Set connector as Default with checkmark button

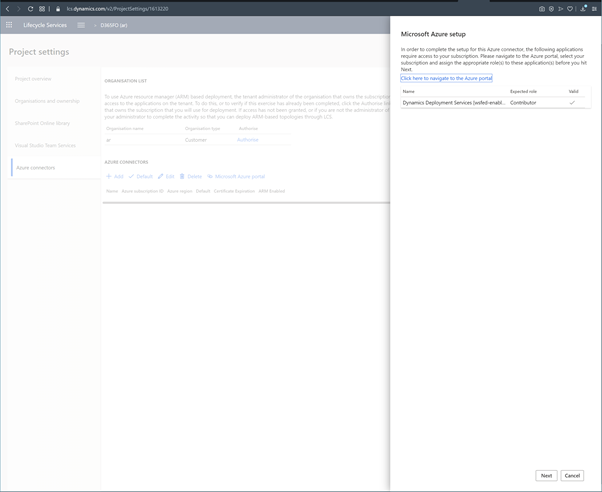140,176
